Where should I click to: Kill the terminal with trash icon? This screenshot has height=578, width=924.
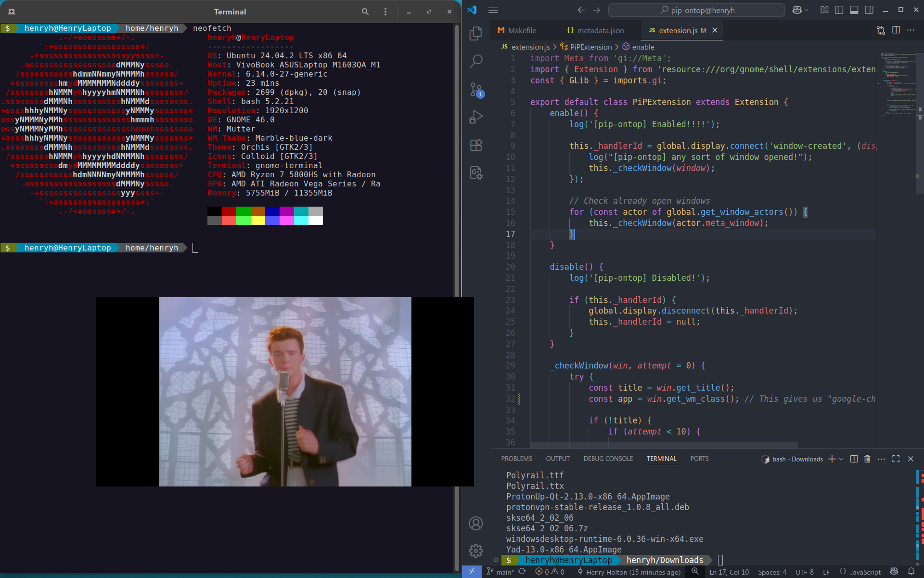(867, 459)
